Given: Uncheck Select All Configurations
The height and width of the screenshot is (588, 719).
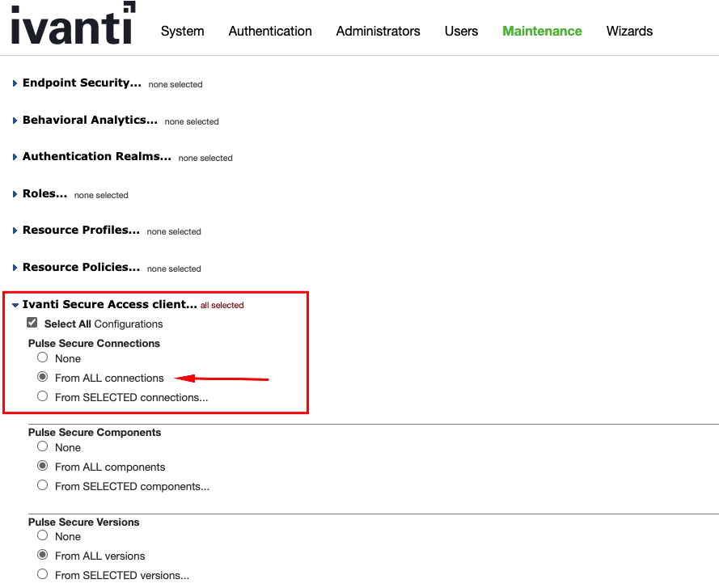Looking at the screenshot, I should coord(31,322).
